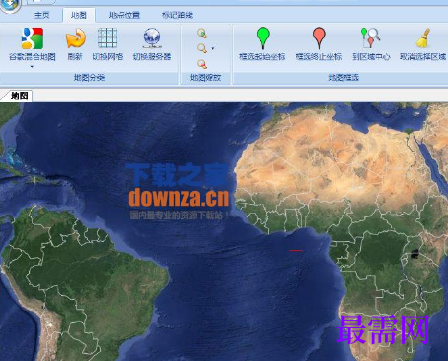Select the red end coordinate (框选终止坐标) pin

[x=319, y=38]
